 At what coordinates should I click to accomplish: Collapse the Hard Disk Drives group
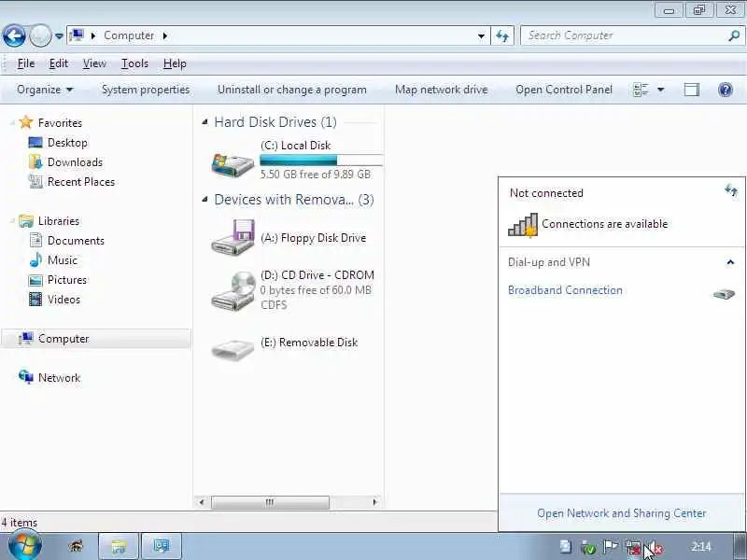click(204, 122)
